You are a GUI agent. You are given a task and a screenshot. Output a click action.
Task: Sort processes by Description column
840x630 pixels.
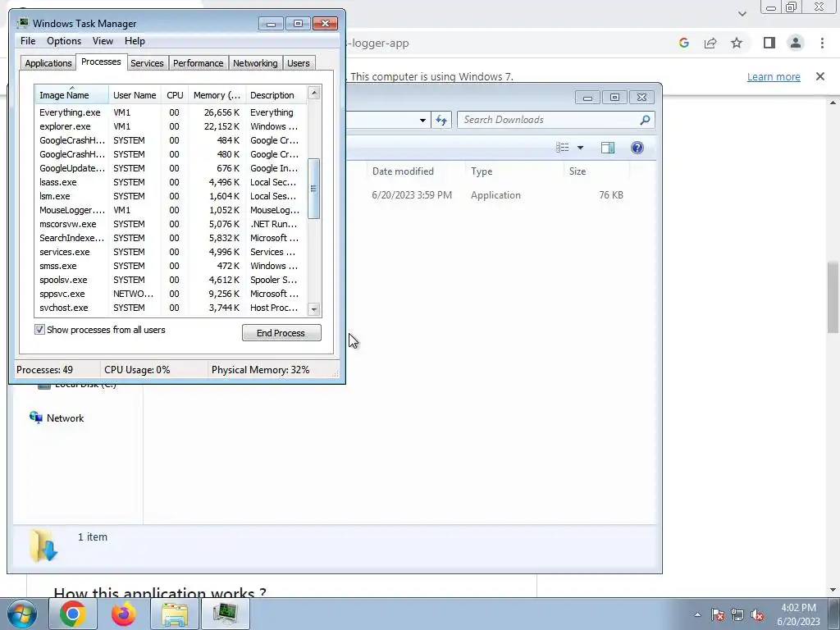(276, 95)
